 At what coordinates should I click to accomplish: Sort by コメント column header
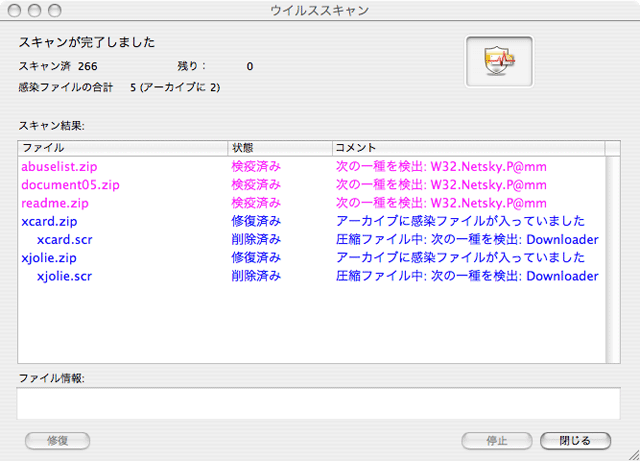pos(468,148)
